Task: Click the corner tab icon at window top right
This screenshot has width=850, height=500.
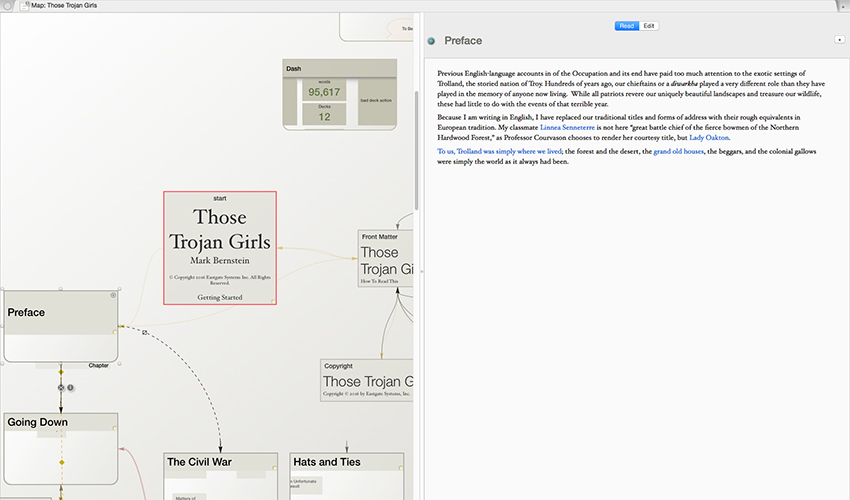Action: pos(845,5)
